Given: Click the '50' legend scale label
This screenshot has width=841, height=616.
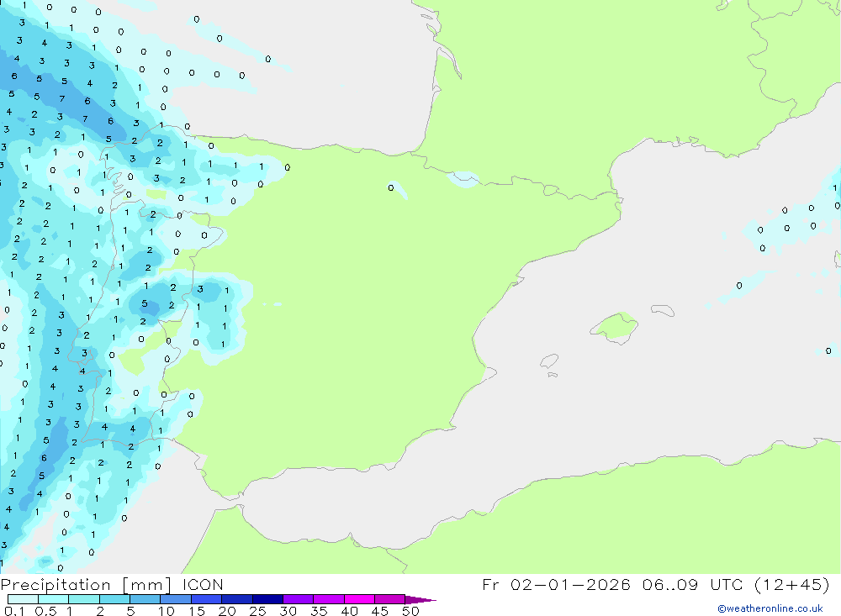Looking at the screenshot, I should coord(410,611).
